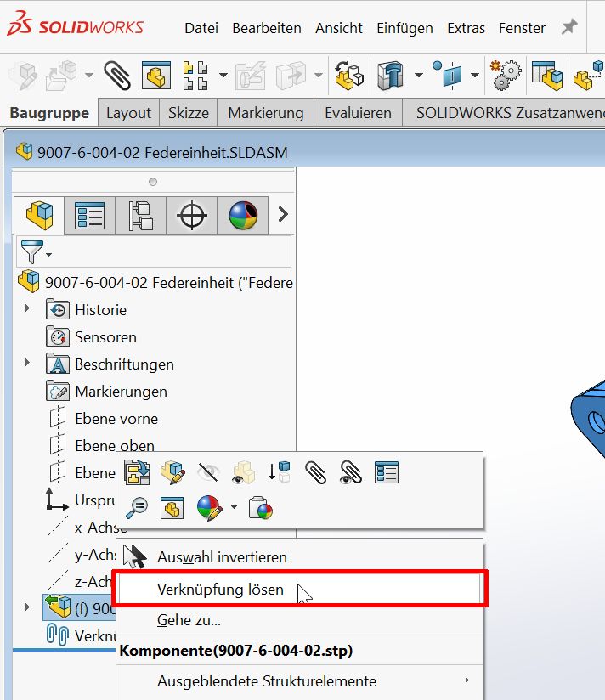Switch to the Baugruppe tab
The height and width of the screenshot is (700, 605).
49,113
